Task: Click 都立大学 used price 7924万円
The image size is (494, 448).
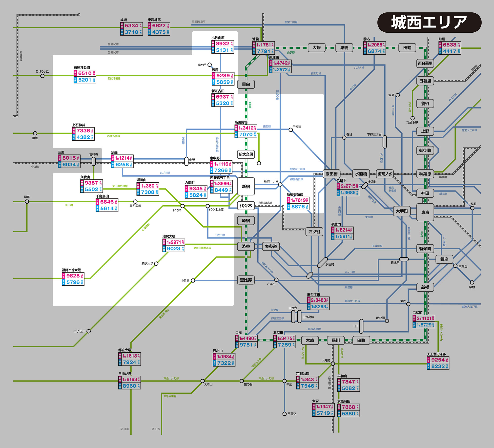Action: 129,362
